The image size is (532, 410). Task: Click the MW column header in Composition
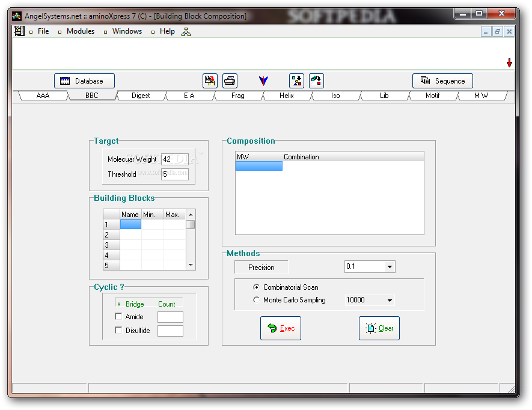259,156
